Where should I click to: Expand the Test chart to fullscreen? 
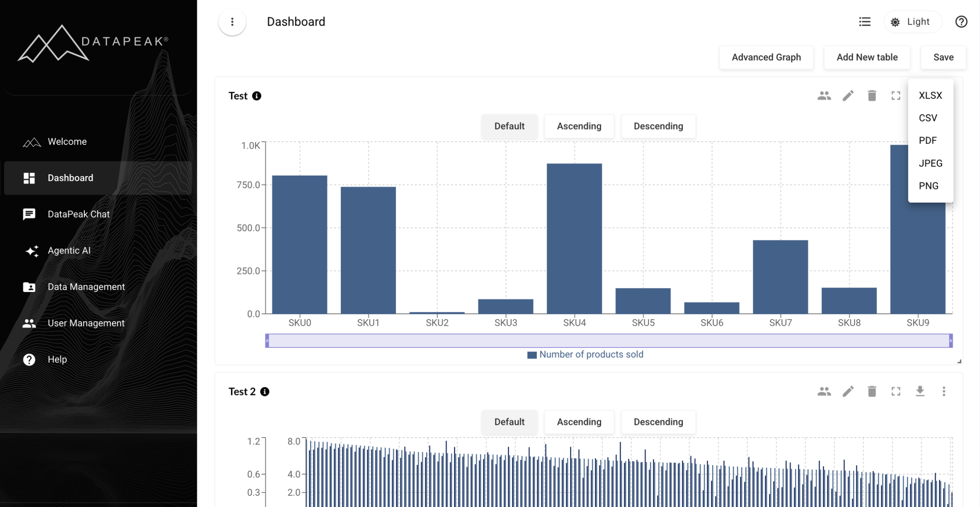tap(896, 96)
